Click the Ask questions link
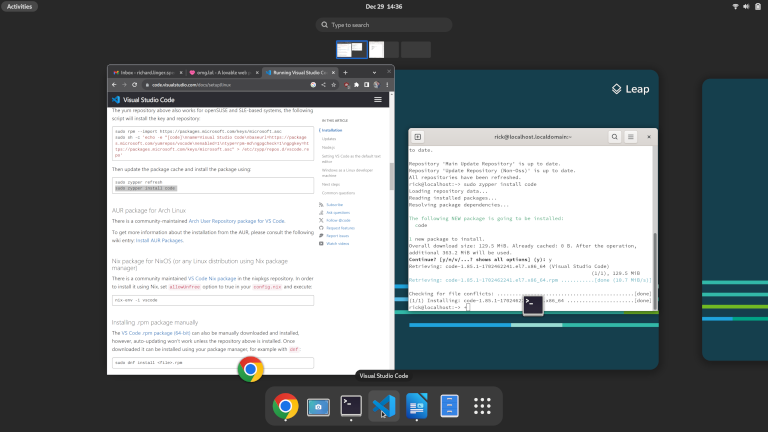Screen dimensions: 768x432 338,212
